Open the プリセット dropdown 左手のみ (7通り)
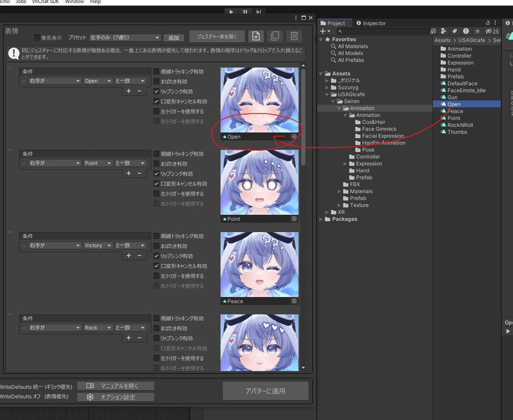This screenshot has height=420, width=513. [x=125, y=38]
